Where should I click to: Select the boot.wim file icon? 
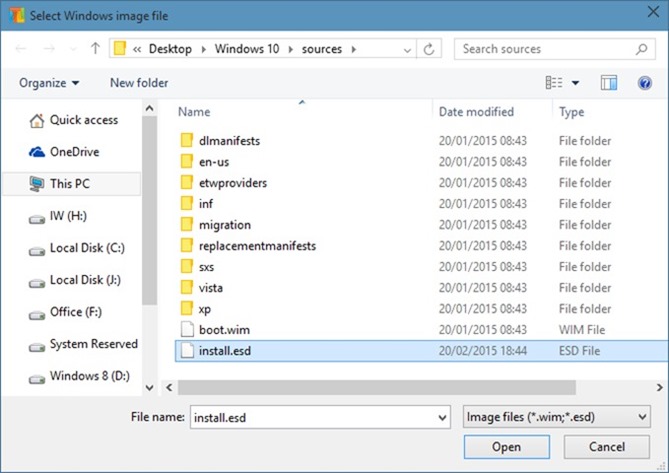pos(187,329)
